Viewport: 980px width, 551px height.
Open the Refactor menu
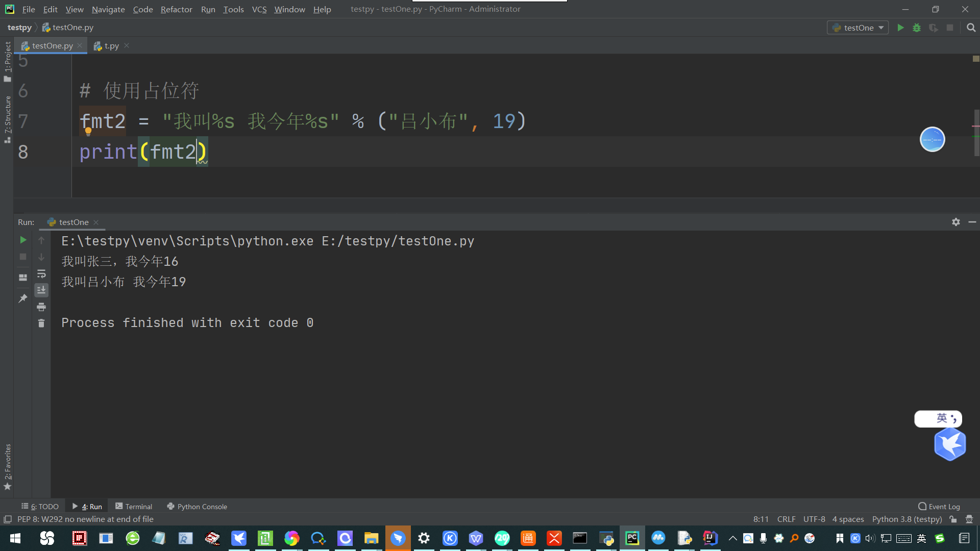(x=176, y=9)
